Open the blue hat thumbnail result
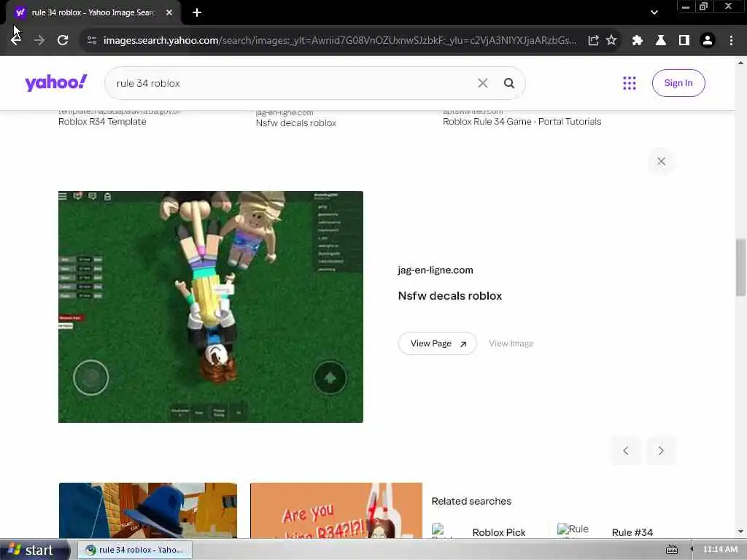 (147, 510)
